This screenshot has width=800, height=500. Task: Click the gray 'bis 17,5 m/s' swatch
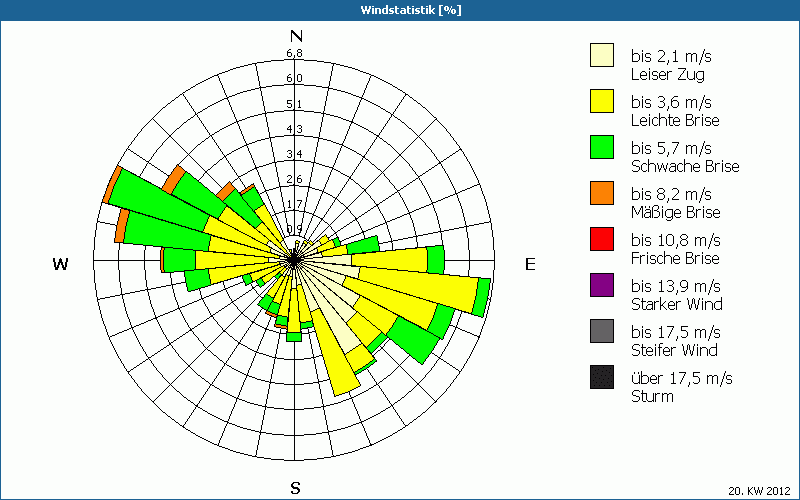pyautogui.click(x=602, y=331)
